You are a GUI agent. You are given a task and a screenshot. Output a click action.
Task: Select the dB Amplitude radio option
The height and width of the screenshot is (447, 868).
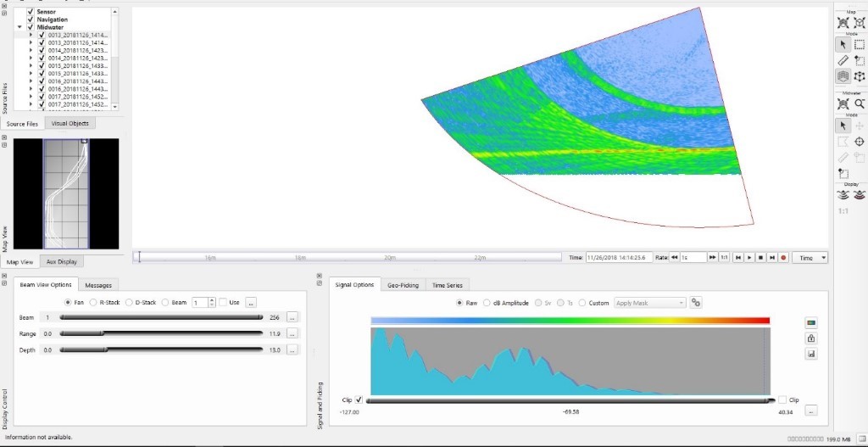(487, 303)
